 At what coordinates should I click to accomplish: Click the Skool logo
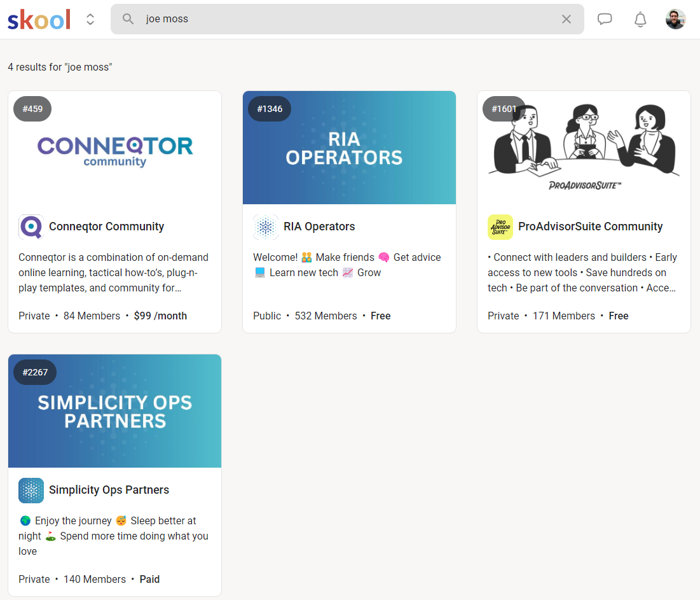(38, 19)
